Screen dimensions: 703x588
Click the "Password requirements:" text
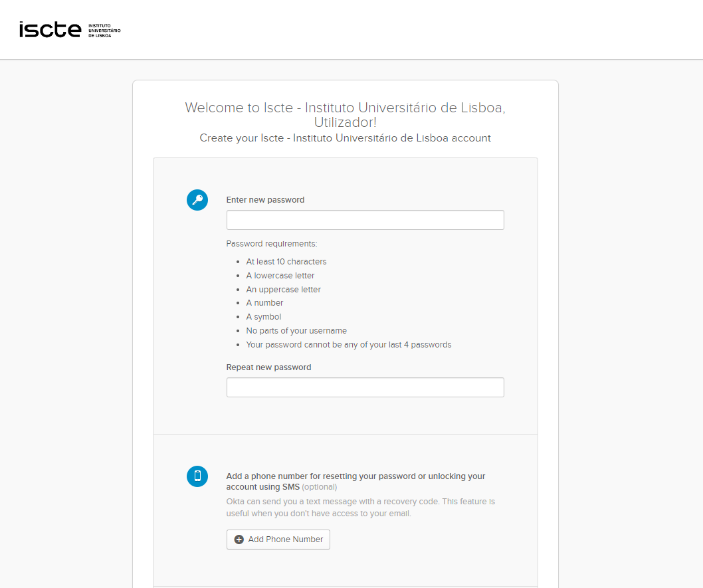pos(272,244)
